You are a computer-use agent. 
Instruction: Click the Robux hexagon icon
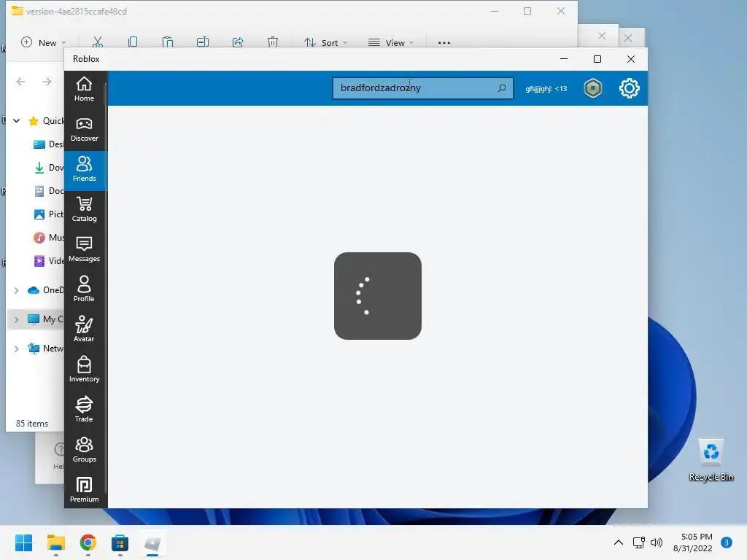coord(592,88)
